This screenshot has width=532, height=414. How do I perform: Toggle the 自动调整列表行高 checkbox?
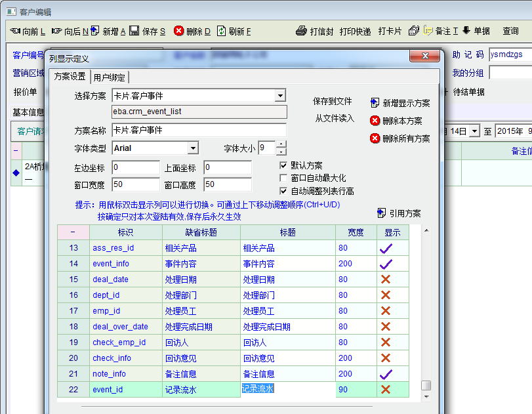283,191
